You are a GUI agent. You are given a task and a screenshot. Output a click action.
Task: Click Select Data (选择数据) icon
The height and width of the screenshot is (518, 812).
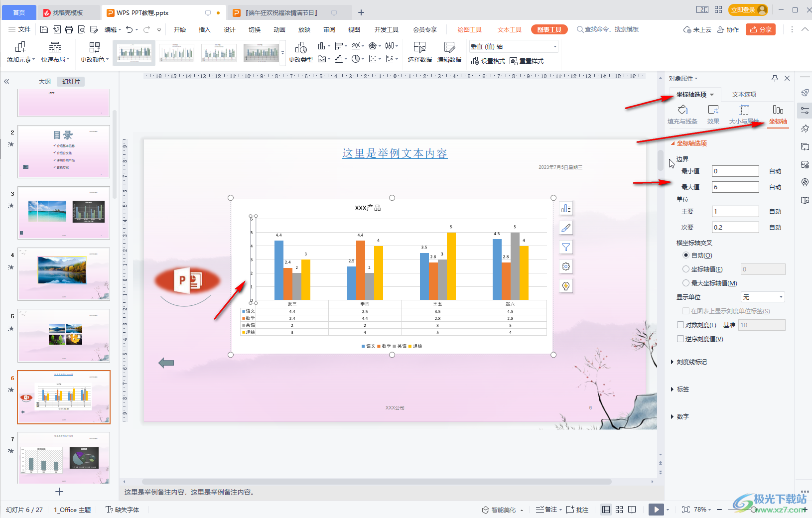[419, 52]
